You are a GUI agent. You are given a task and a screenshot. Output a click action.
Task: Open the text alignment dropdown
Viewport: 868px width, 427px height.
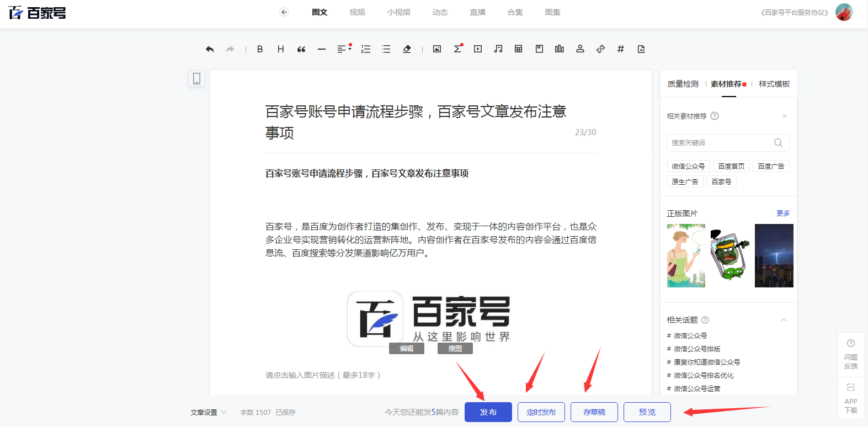(344, 49)
